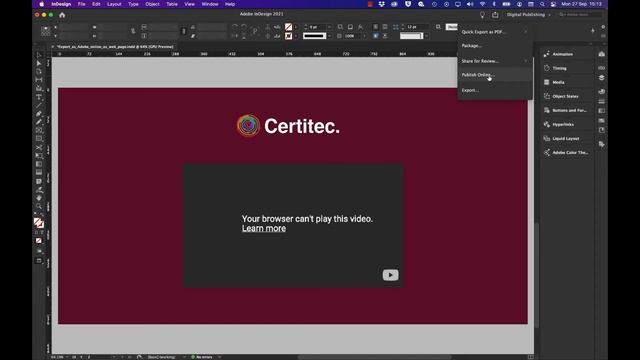Screen dimensions: 640x360
Task: Open the Object menu
Action: (152, 4)
